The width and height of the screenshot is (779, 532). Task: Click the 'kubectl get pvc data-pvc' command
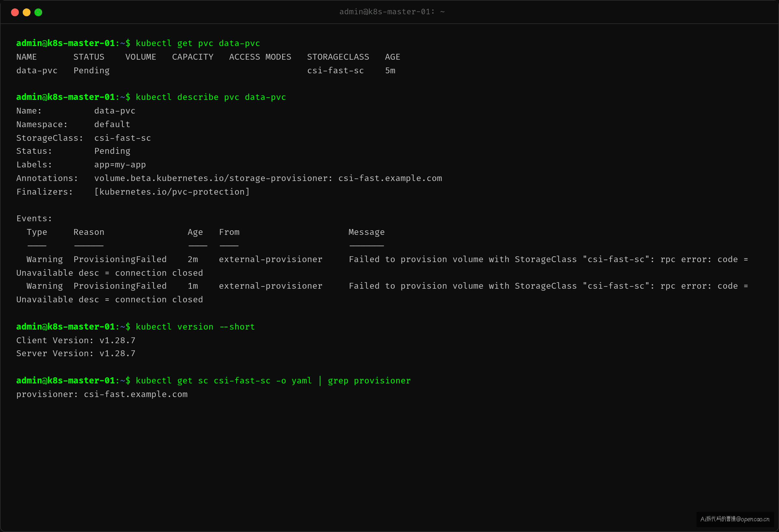point(198,43)
